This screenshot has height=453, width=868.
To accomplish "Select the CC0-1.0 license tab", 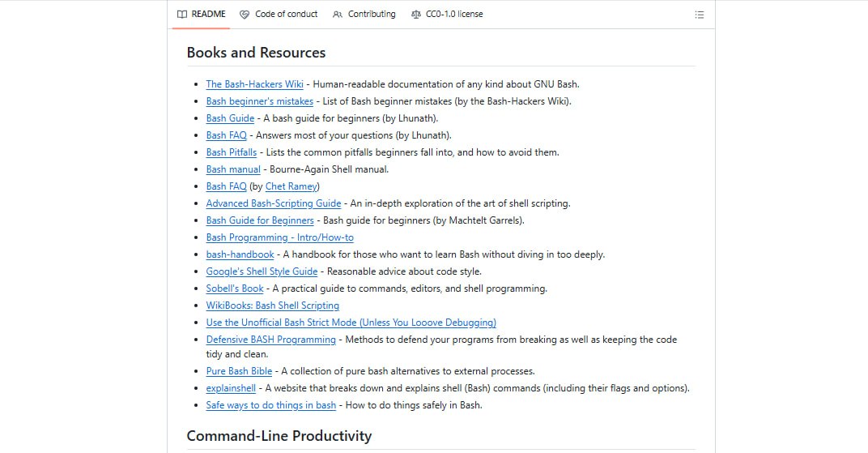I will point(454,15).
